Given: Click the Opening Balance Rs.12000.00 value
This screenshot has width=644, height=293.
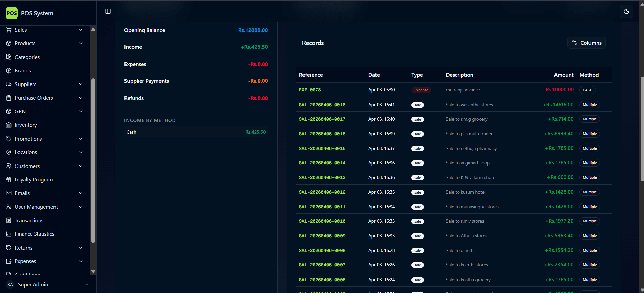Looking at the screenshot, I should click(x=253, y=30).
